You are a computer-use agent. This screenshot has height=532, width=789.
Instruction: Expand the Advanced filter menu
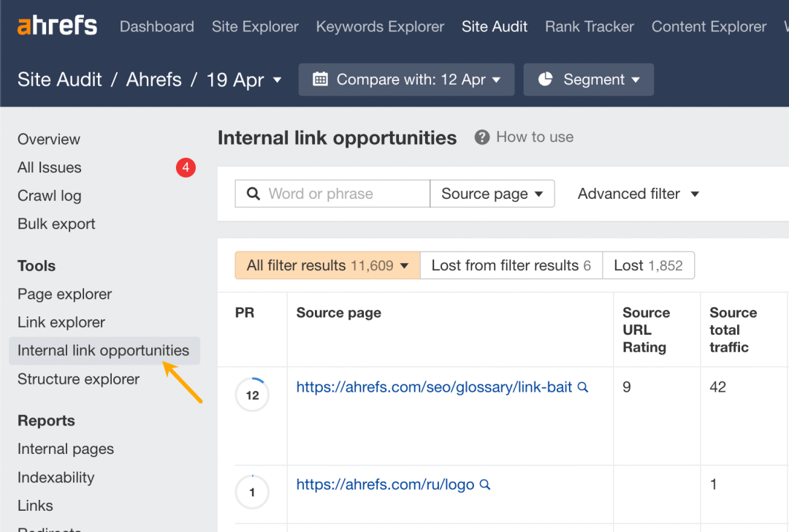pyautogui.click(x=638, y=194)
